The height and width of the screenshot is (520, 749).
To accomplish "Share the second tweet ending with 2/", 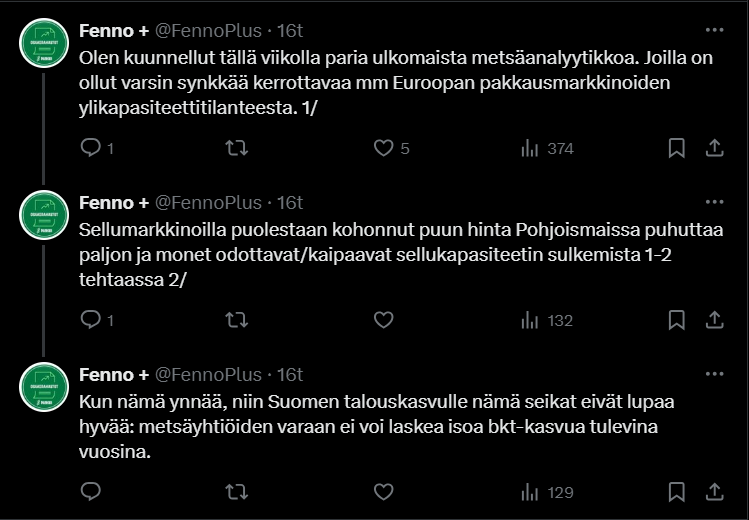I will click(x=714, y=320).
